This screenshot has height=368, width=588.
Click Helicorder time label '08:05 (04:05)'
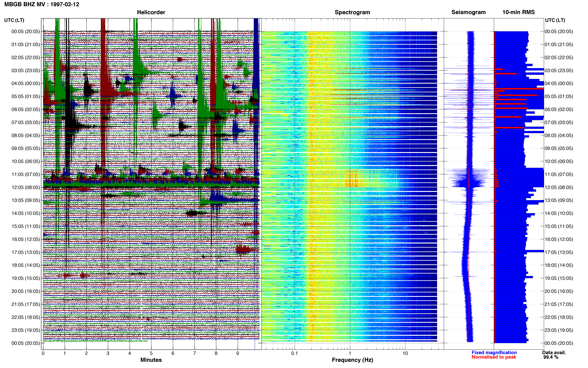pyautogui.click(x=26, y=135)
